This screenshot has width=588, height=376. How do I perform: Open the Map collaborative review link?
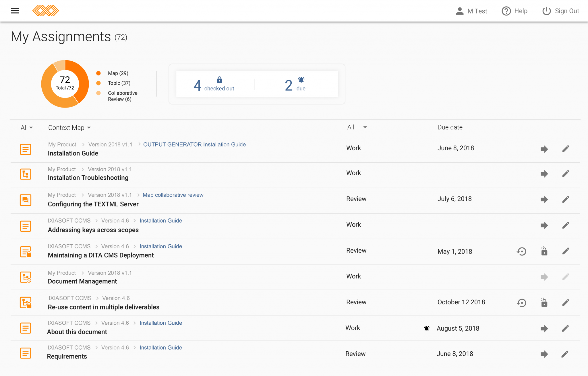[173, 195]
